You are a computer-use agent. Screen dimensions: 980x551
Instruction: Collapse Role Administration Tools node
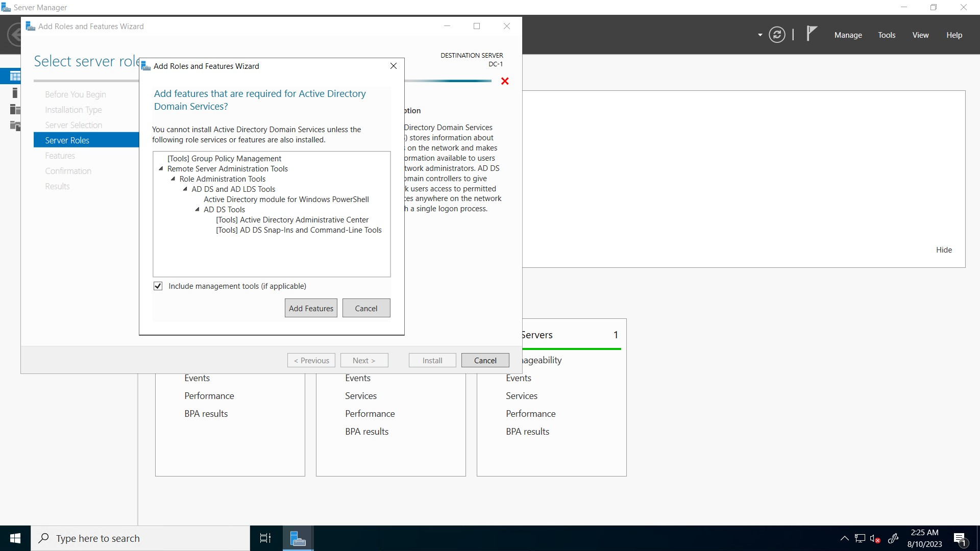coord(173,179)
